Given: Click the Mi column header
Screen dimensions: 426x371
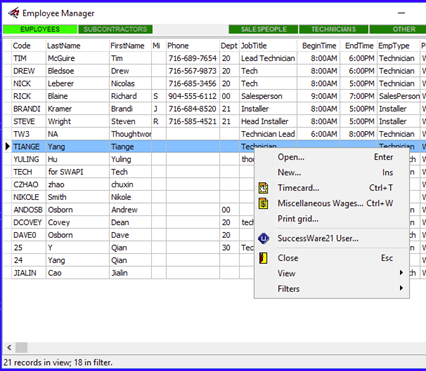Looking at the screenshot, I should (159, 46).
